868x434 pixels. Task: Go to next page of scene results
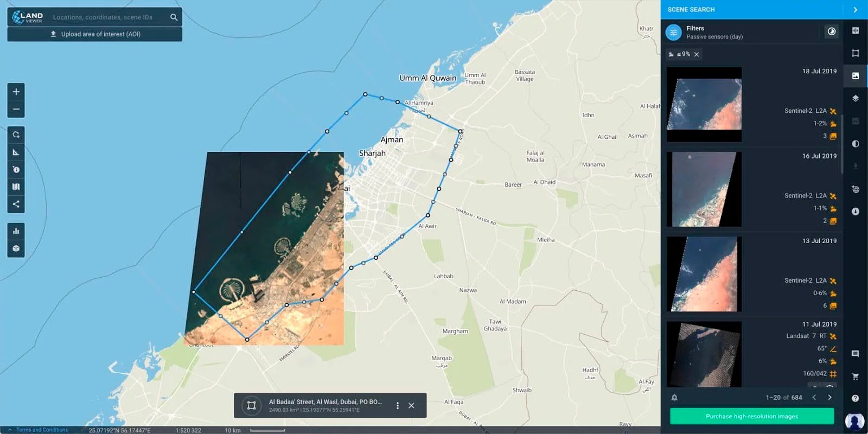coord(829,398)
